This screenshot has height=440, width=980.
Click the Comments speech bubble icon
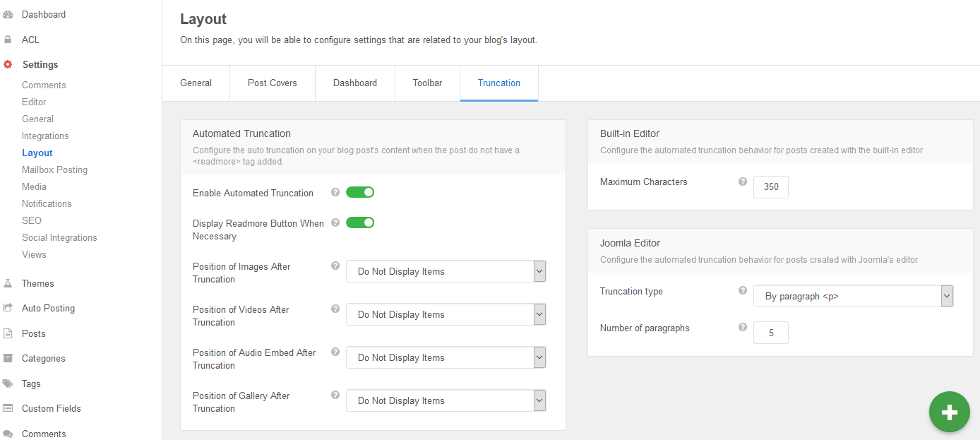pos(8,434)
